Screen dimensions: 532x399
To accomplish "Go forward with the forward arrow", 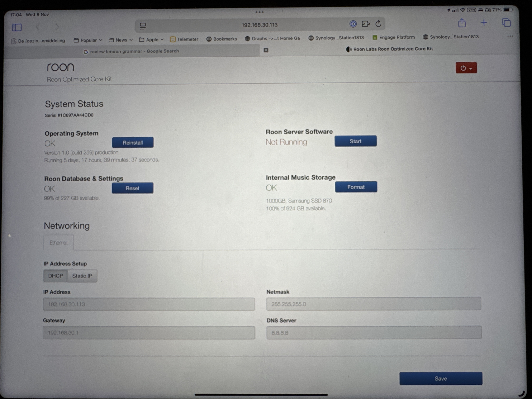I will (57, 27).
